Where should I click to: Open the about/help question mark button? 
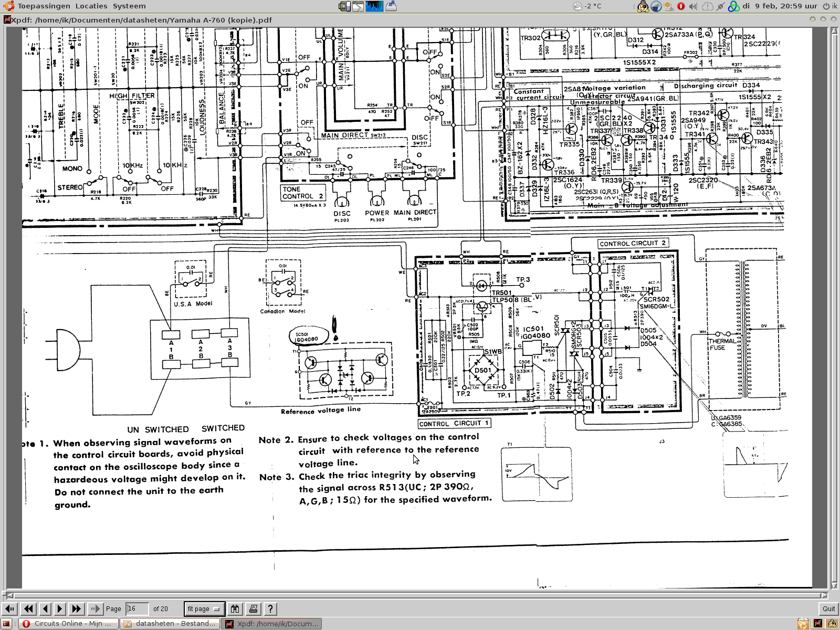point(270,608)
